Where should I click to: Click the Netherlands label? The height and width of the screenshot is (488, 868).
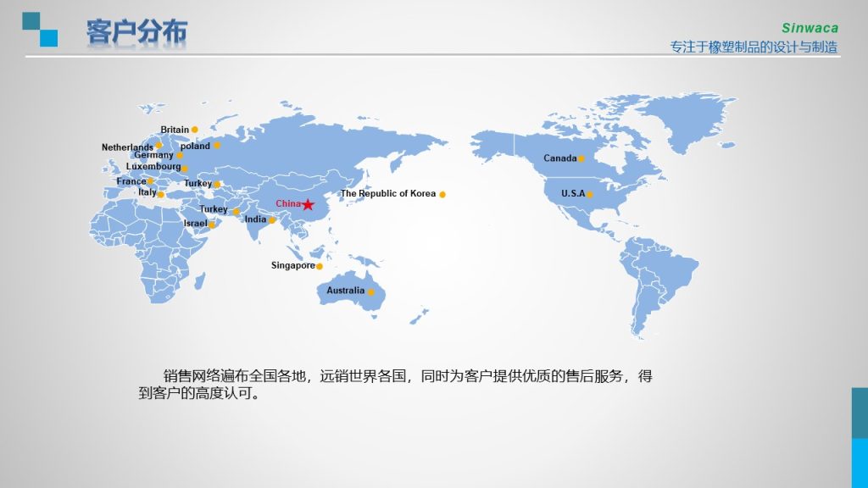pos(127,147)
